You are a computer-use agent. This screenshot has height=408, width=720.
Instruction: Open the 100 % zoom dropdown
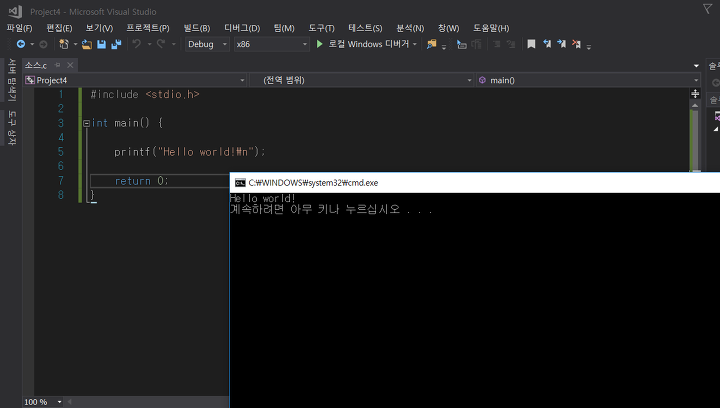pos(59,402)
